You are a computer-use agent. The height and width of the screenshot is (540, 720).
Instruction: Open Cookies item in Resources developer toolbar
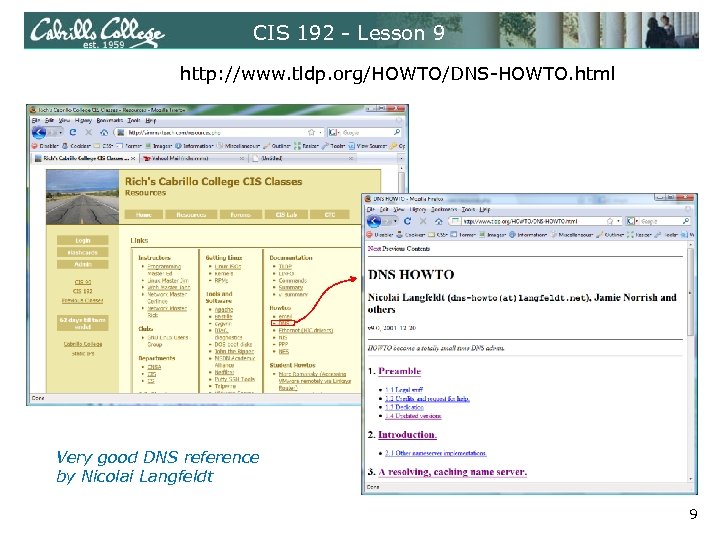tap(76, 146)
